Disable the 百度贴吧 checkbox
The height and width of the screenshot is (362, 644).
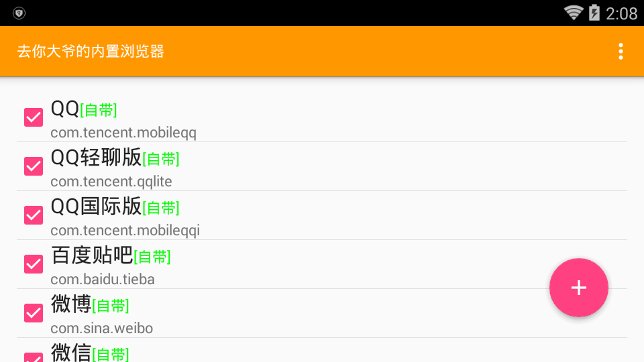click(x=34, y=264)
